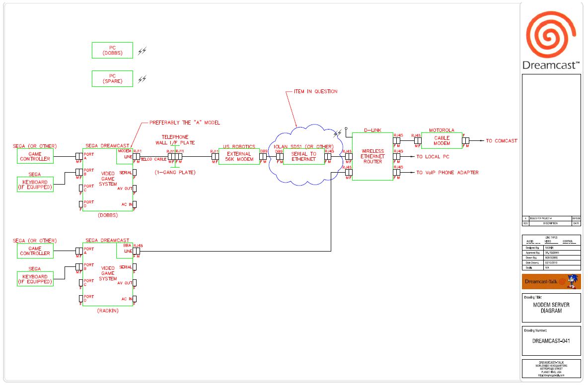Click the 'Approved By' value DR. EGGMAN
Viewport: 588px width, 386px height.
551,253
